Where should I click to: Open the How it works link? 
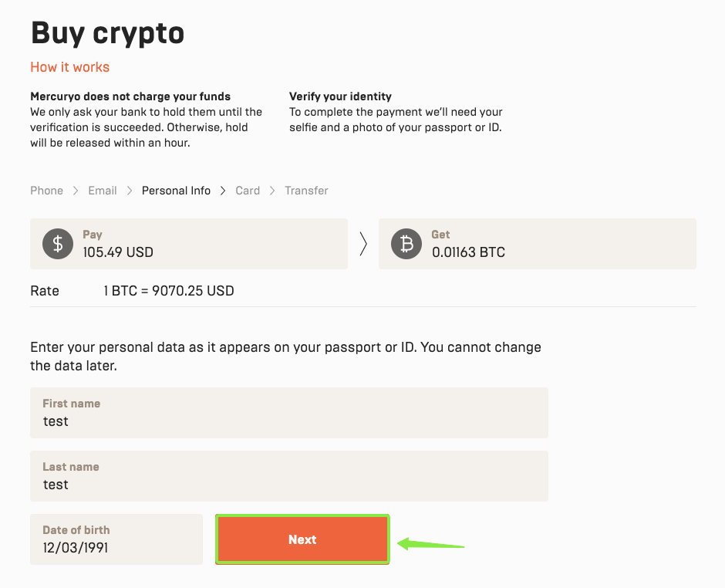coord(69,67)
